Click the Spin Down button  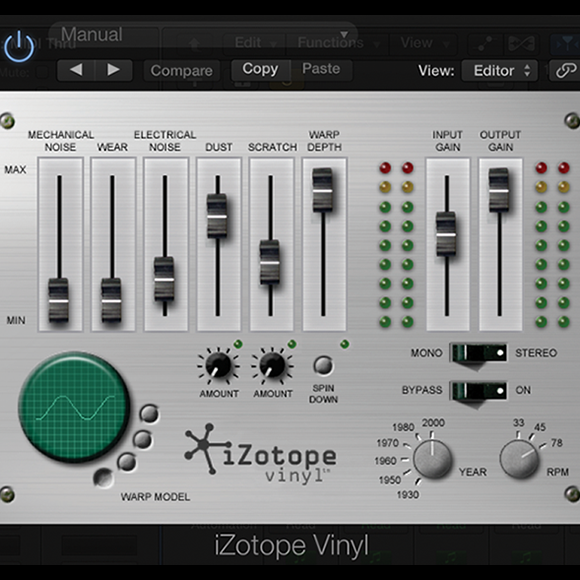323,365
